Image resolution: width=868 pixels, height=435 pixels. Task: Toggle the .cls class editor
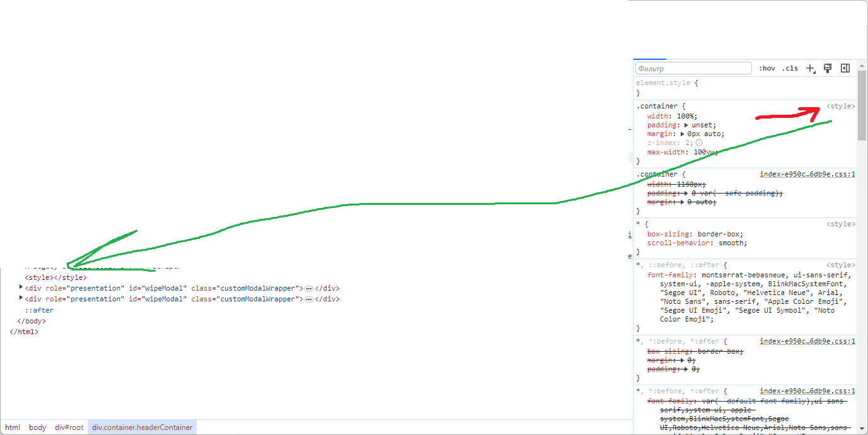[x=790, y=68]
